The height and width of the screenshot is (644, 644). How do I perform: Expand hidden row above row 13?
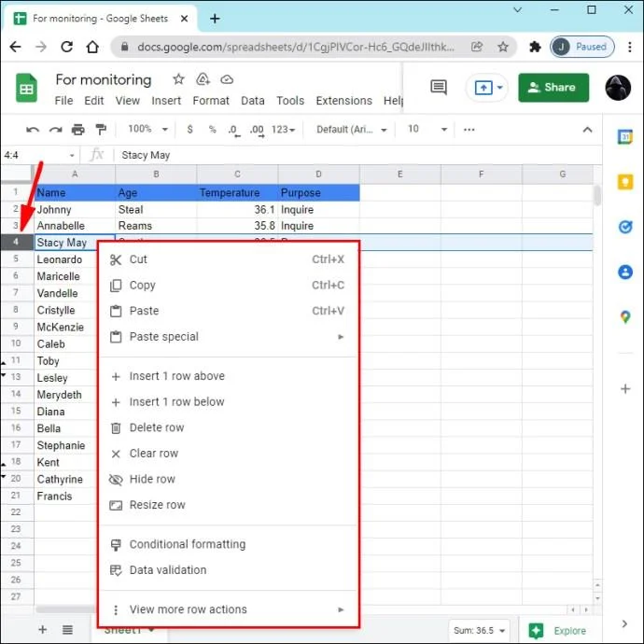pyautogui.click(x=4, y=375)
